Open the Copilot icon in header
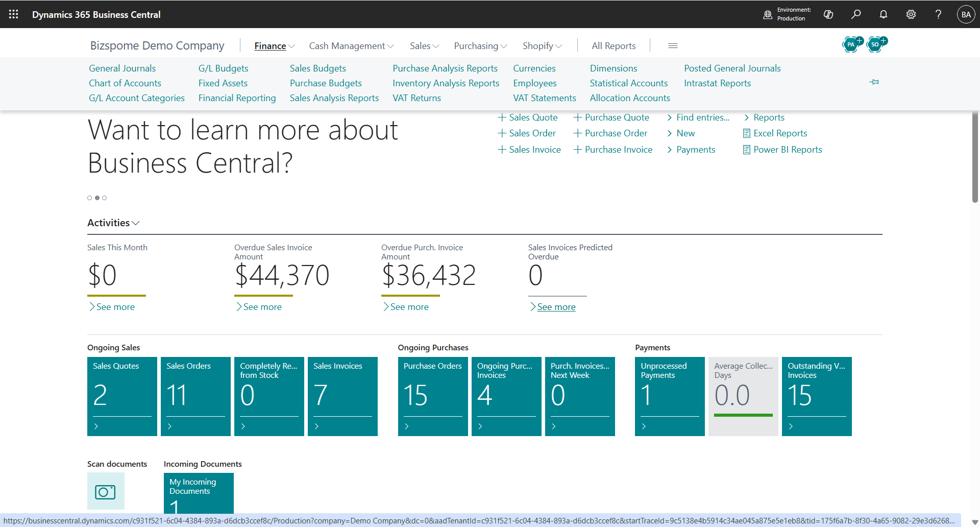The image size is (980, 527). tap(828, 14)
